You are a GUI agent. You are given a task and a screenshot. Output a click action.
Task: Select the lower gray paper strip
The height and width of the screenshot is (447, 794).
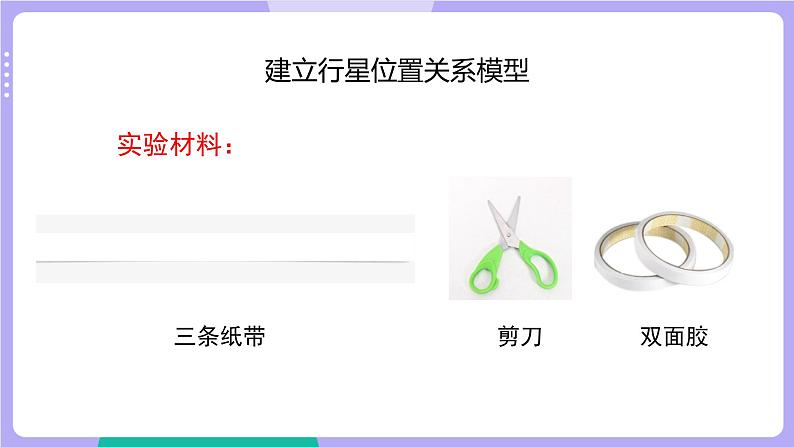(x=225, y=272)
